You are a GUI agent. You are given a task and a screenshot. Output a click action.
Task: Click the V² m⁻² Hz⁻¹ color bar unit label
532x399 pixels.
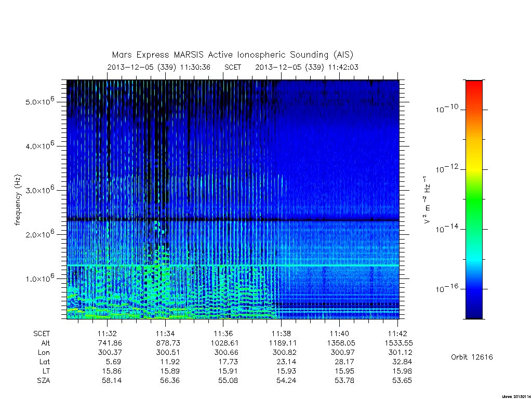click(427, 200)
